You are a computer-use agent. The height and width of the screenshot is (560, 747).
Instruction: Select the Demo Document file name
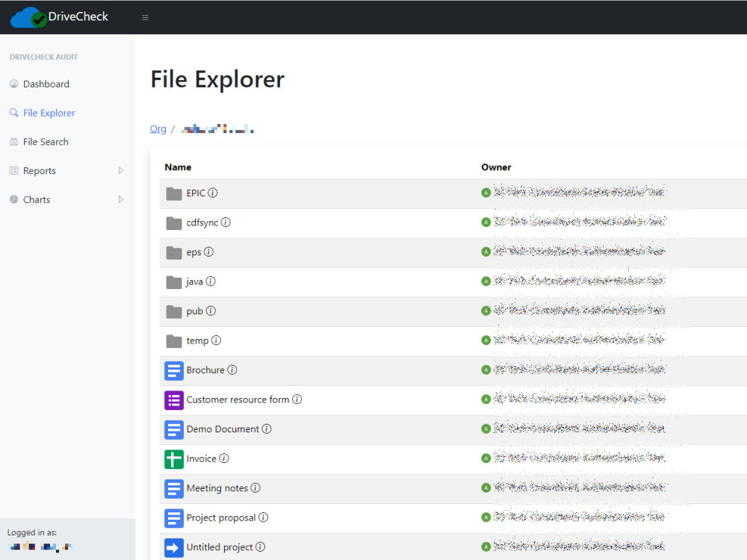[223, 429]
